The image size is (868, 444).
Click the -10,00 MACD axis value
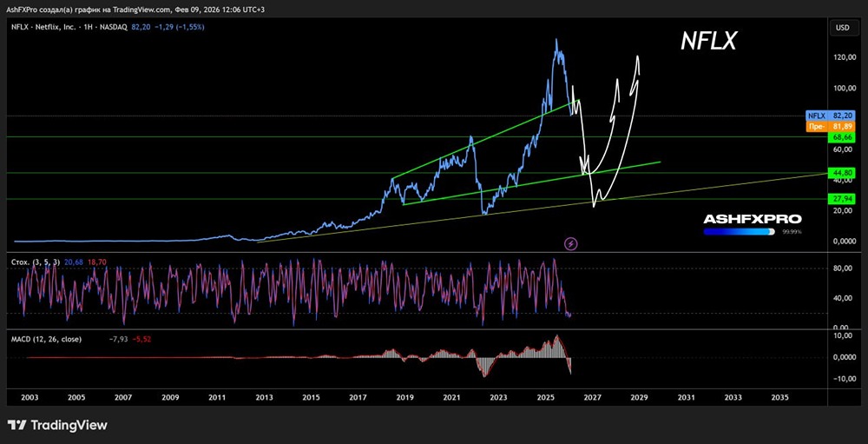click(x=845, y=379)
